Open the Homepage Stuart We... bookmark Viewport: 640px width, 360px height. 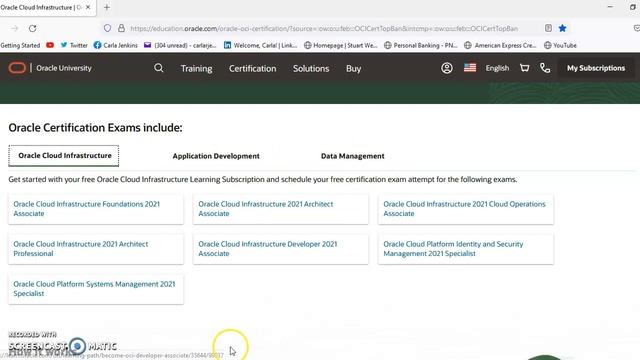pyautogui.click(x=340, y=45)
